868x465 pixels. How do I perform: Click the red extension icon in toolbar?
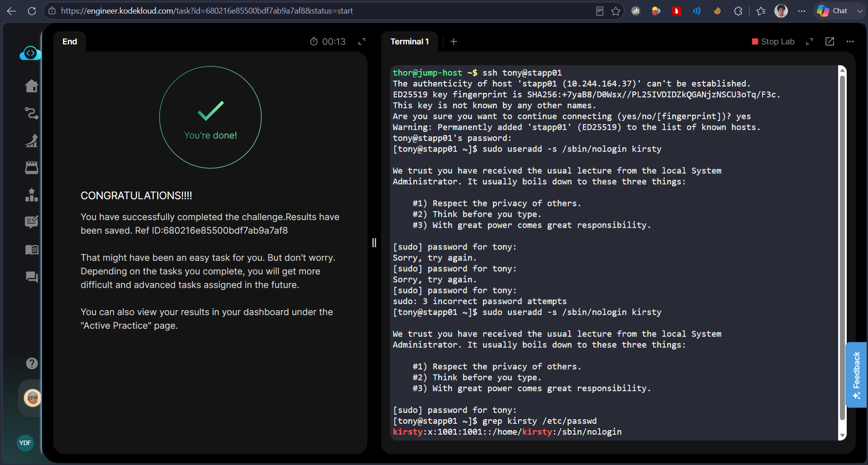pyautogui.click(x=677, y=11)
